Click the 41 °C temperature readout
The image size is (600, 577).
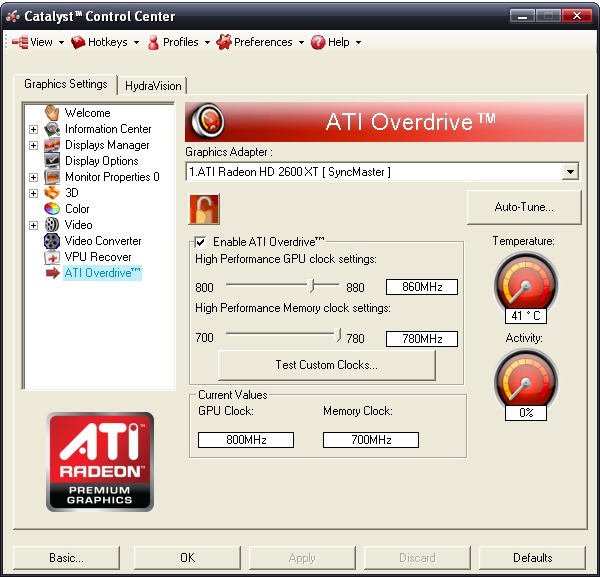tap(526, 316)
